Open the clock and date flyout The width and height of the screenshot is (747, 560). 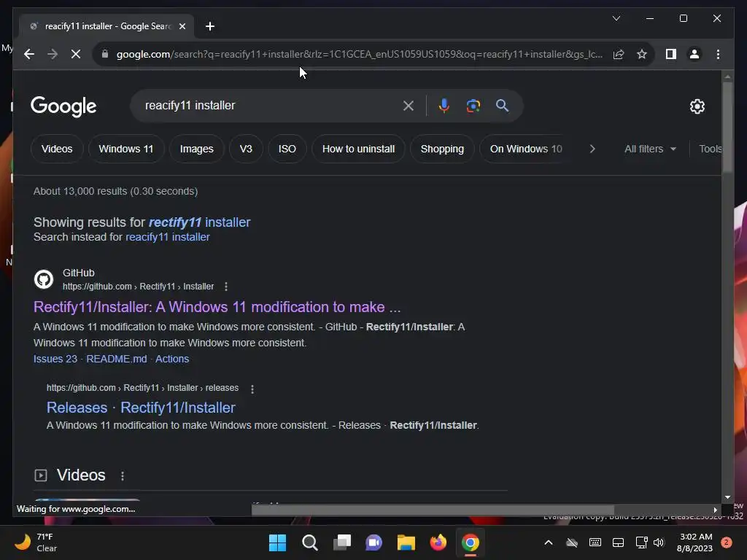pos(694,542)
